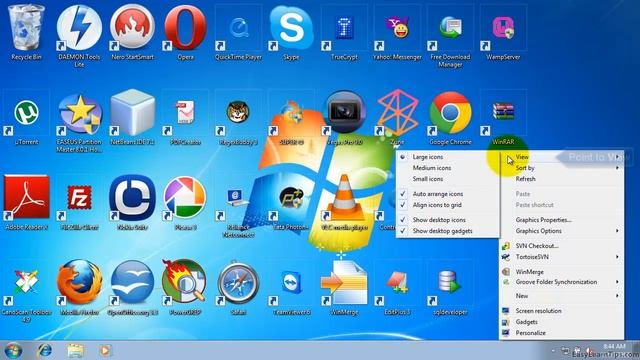The width and height of the screenshot is (640, 360).
Task: Click the PDFCreator shortcut
Action: [185, 113]
